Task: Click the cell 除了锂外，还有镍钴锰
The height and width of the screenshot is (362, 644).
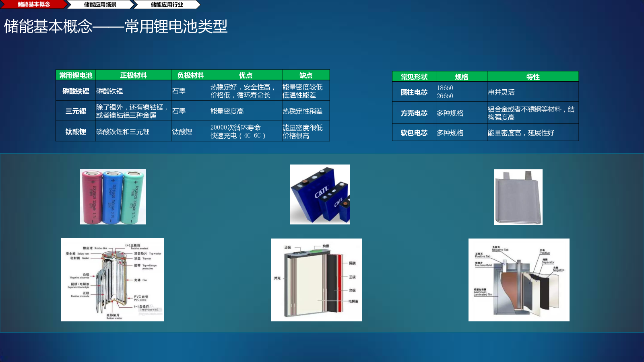Action: 134,111
